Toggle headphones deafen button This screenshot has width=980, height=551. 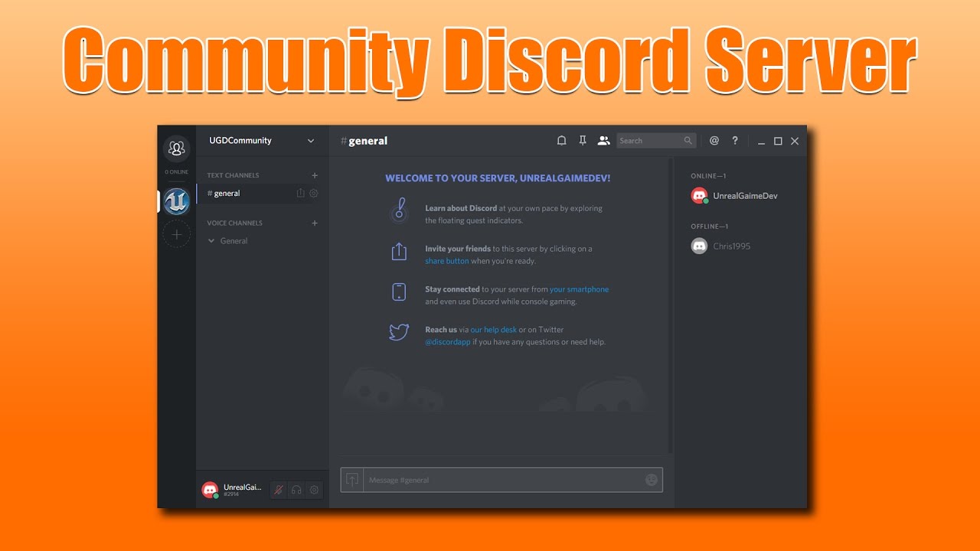pos(296,490)
